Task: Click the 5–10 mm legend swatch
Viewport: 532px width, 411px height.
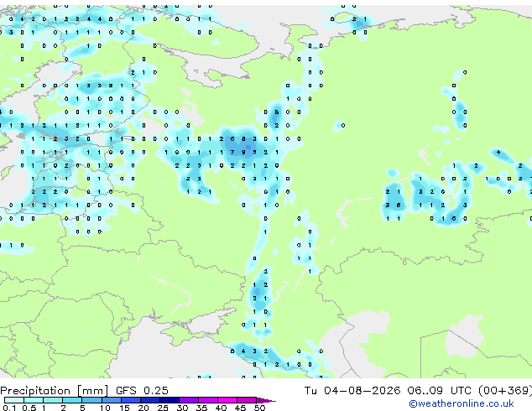Action: point(91,400)
